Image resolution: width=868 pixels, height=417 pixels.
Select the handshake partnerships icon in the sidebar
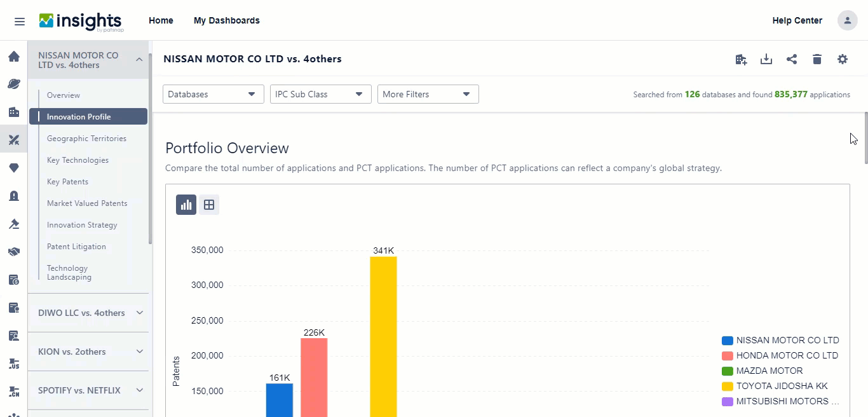(x=14, y=252)
